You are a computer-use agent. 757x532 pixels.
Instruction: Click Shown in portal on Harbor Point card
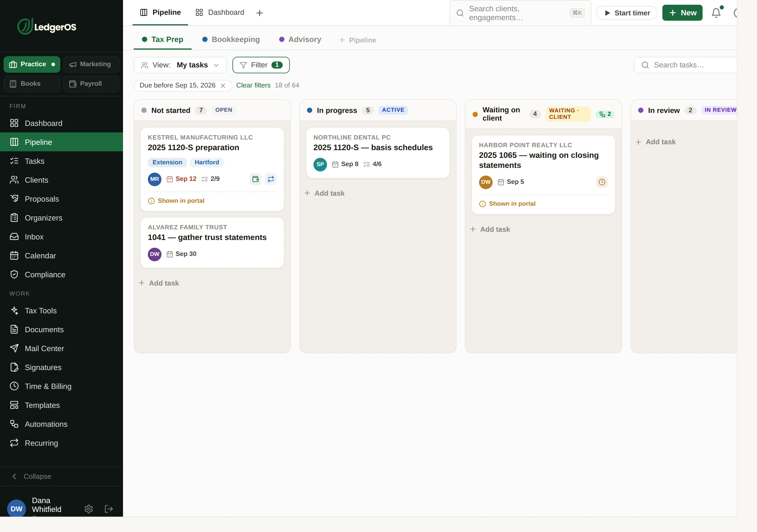tap(507, 204)
